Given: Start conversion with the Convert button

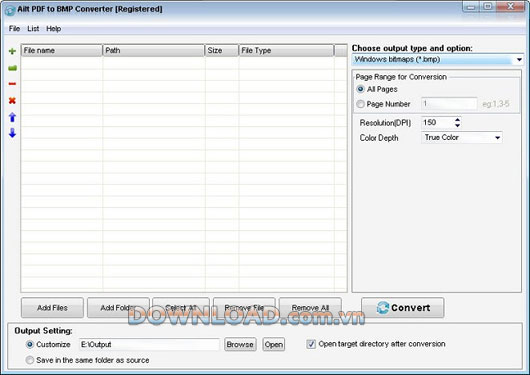Looking at the screenshot, I should click(x=403, y=308).
